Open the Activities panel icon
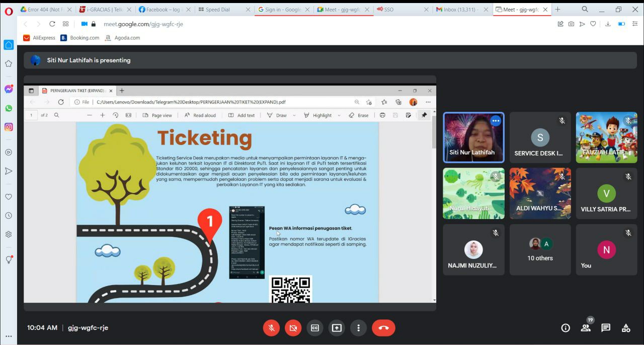This screenshot has width=644, height=345. click(x=626, y=328)
